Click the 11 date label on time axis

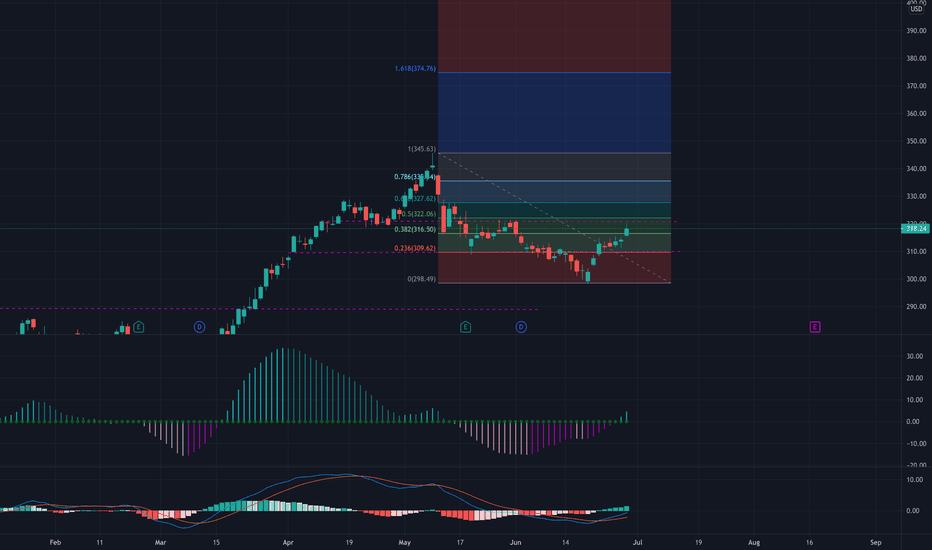click(100, 542)
